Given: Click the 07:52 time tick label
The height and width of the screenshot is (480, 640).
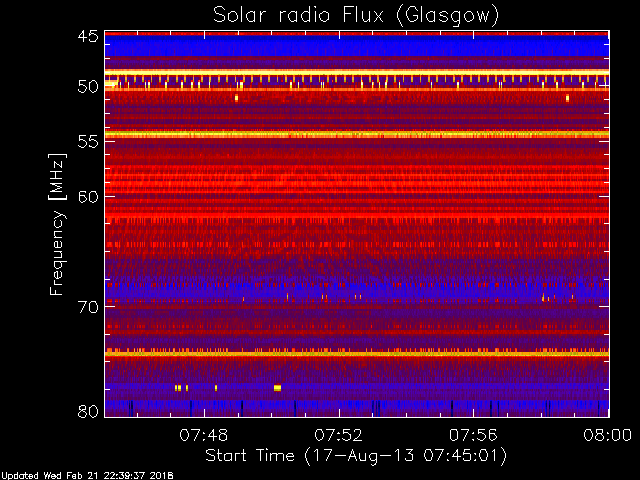Looking at the screenshot, I should (x=338, y=435).
